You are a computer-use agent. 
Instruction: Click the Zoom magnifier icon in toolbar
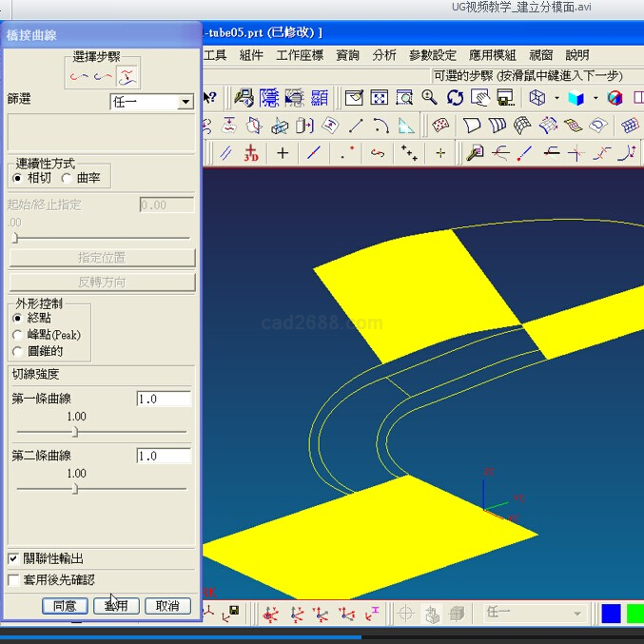[430, 98]
